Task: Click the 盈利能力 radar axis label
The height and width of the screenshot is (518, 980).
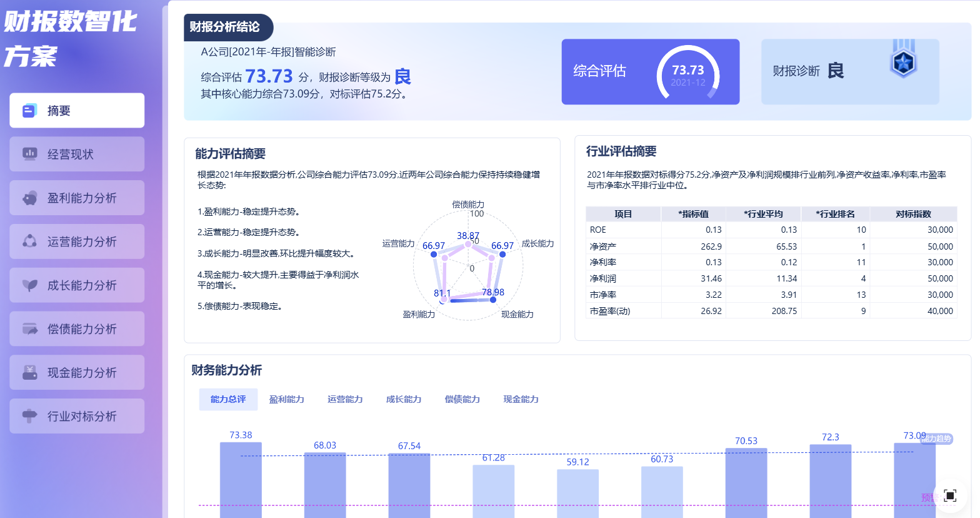Action: click(419, 314)
